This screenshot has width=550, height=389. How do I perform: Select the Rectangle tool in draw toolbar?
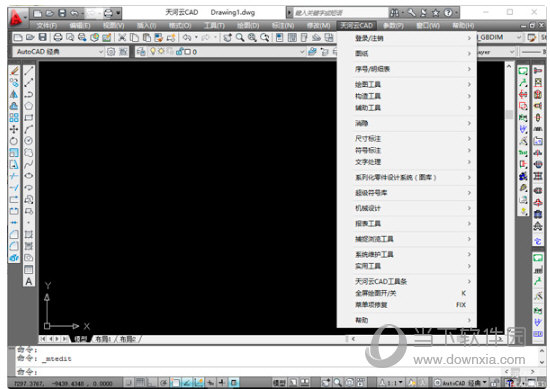click(29, 118)
